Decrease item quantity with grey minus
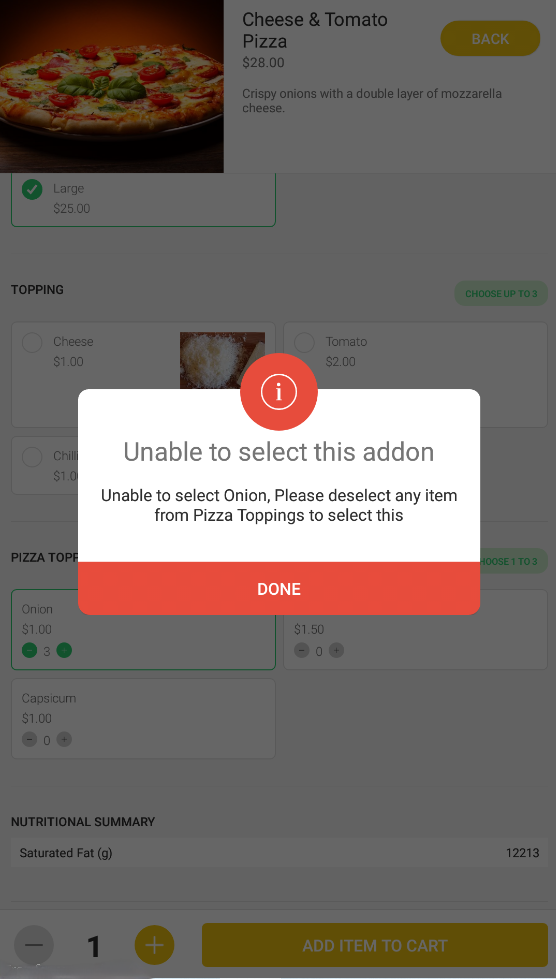The height and width of the screenshot is (979, 556). pos(34,945)
